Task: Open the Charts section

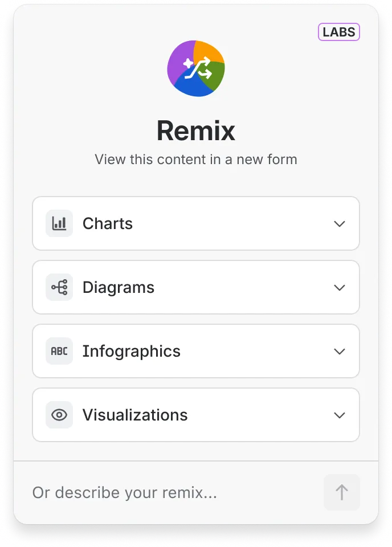Action: (x=196, y=223)
